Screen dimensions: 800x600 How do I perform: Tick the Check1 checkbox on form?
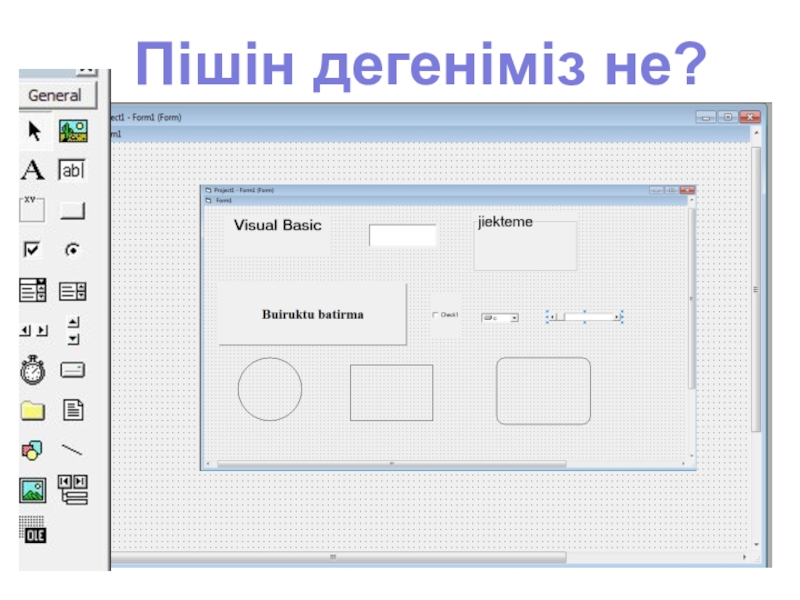click(435, 315)
